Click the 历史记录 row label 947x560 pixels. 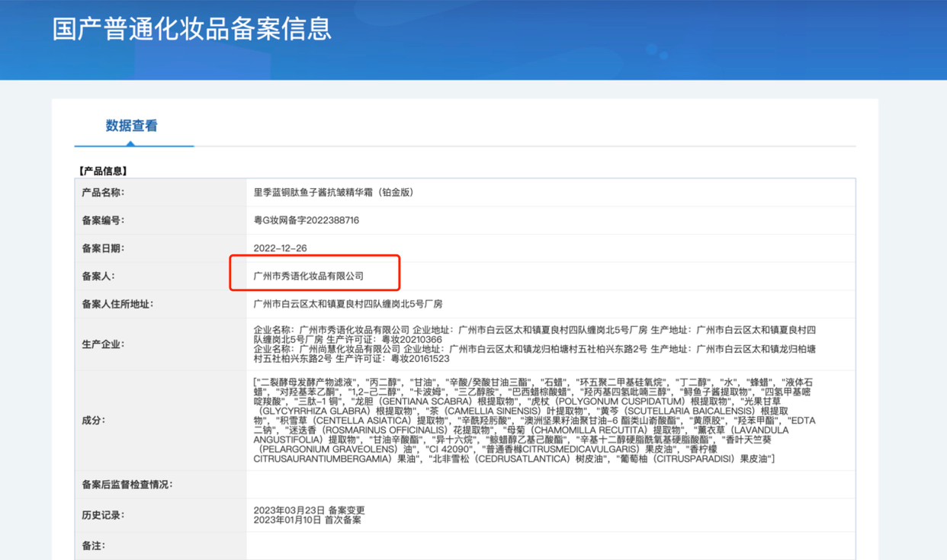(103, 515)
